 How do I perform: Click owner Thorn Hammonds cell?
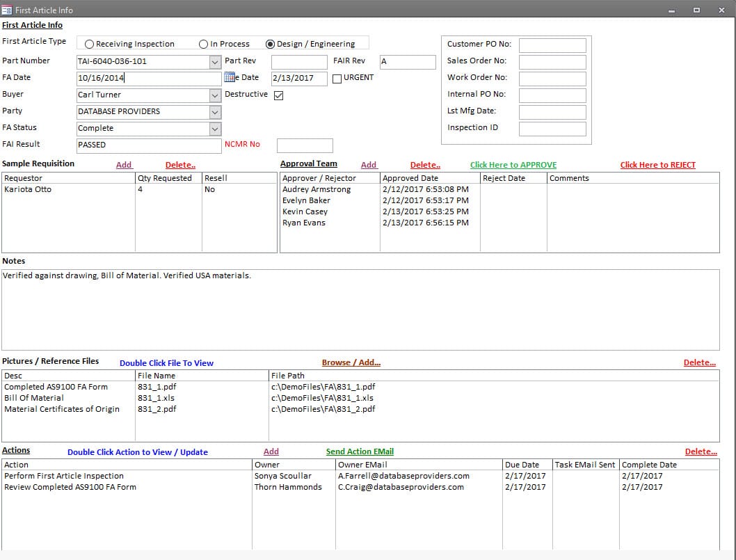click(288, 487)
